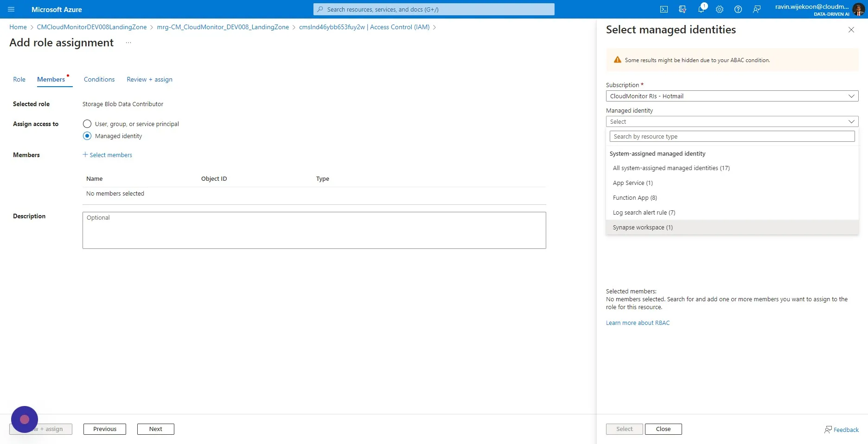Collapse the Managed identity dropdown
The height and width of the screenshot is (444, 868).
point(732,121)
